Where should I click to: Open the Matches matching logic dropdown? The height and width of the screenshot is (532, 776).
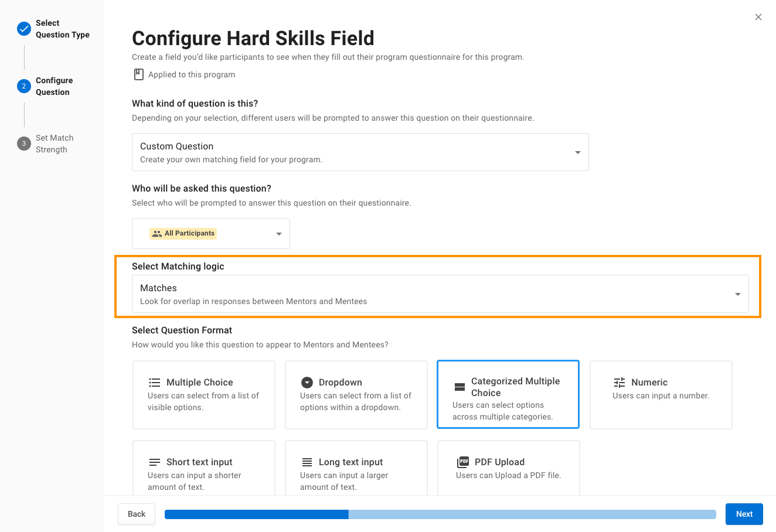tap(440, 294)
